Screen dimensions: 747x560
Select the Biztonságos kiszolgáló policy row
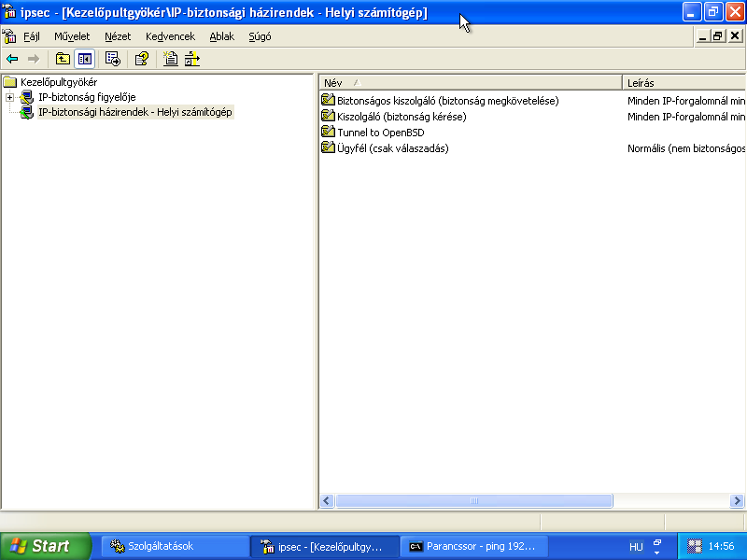448,101
